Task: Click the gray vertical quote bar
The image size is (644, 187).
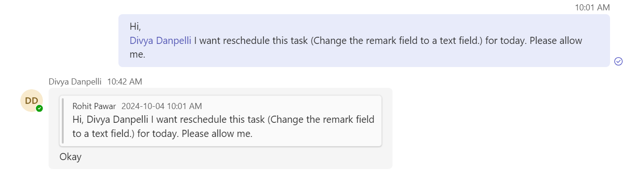Action: click(x=63, y=121)
